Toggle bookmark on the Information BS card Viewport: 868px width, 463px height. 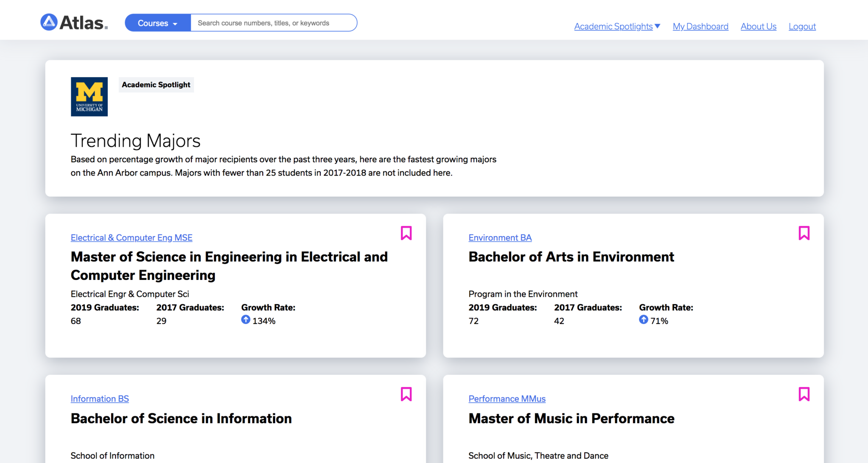[x=406, y=394]
